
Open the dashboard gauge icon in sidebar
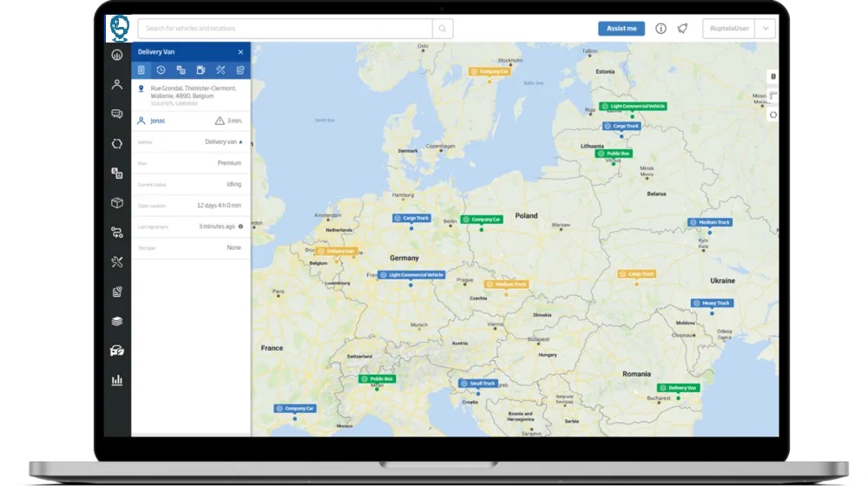(x=117, y=56)
